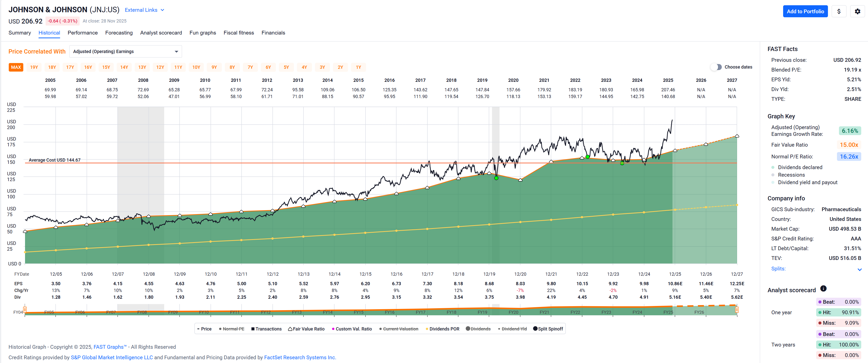
Task: Open the Fiscal fitness tab
Action: (x=239, y=33)
